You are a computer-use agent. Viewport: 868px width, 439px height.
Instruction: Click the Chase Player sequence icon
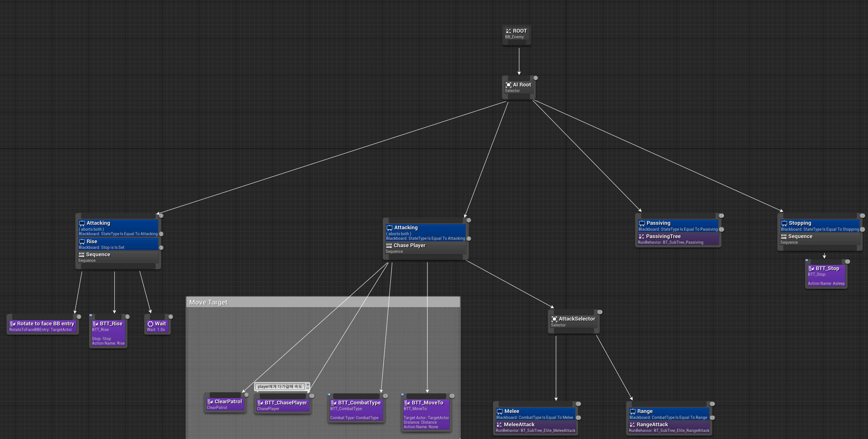tap(389, 245)
